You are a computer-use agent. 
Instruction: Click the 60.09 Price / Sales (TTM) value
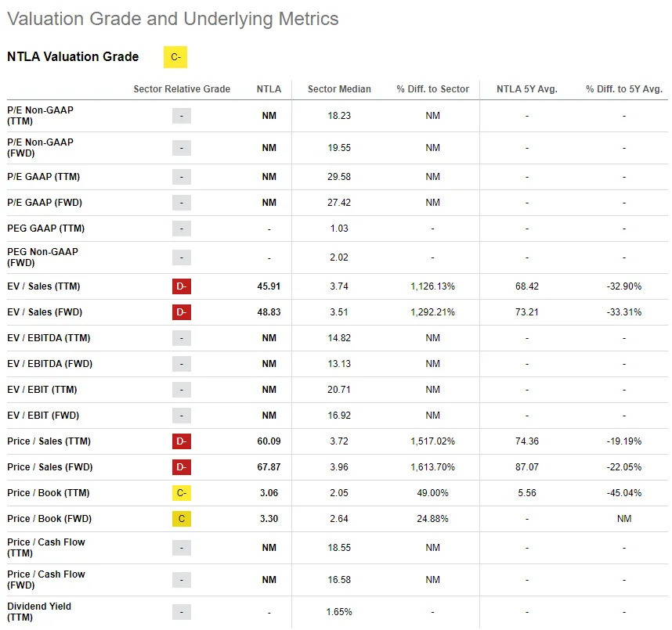point(269,441)
